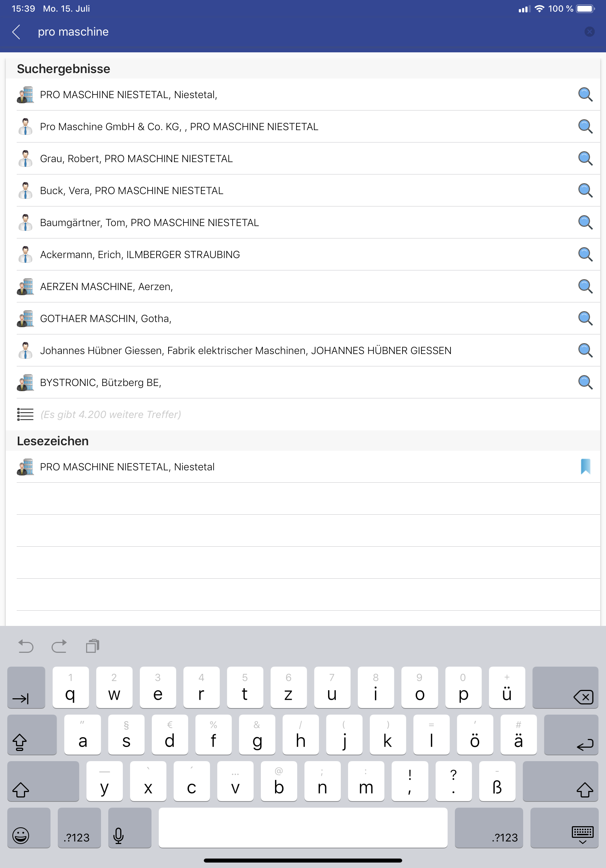
Task: Tap the battery indicator in status bar
Action: pyautogui.click(x=585, y=9)
